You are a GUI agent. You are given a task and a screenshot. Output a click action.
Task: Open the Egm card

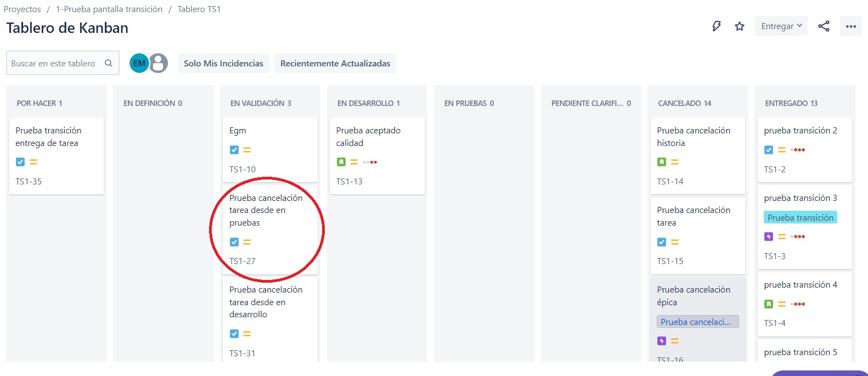270,150
